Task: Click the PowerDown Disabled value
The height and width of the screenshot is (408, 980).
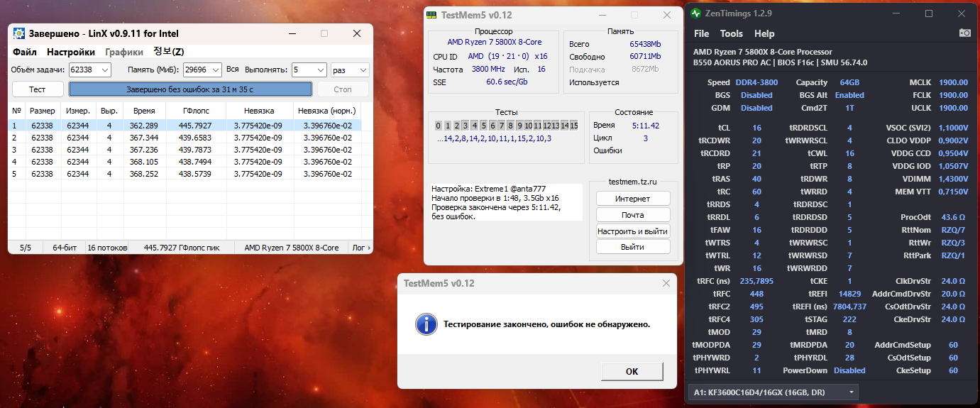Action: point(849,370)
